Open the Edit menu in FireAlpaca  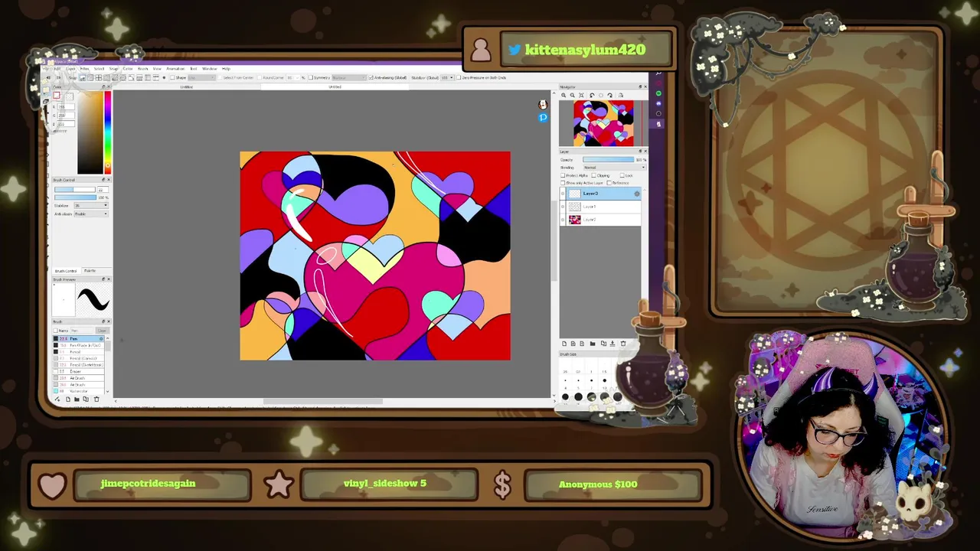57,69
